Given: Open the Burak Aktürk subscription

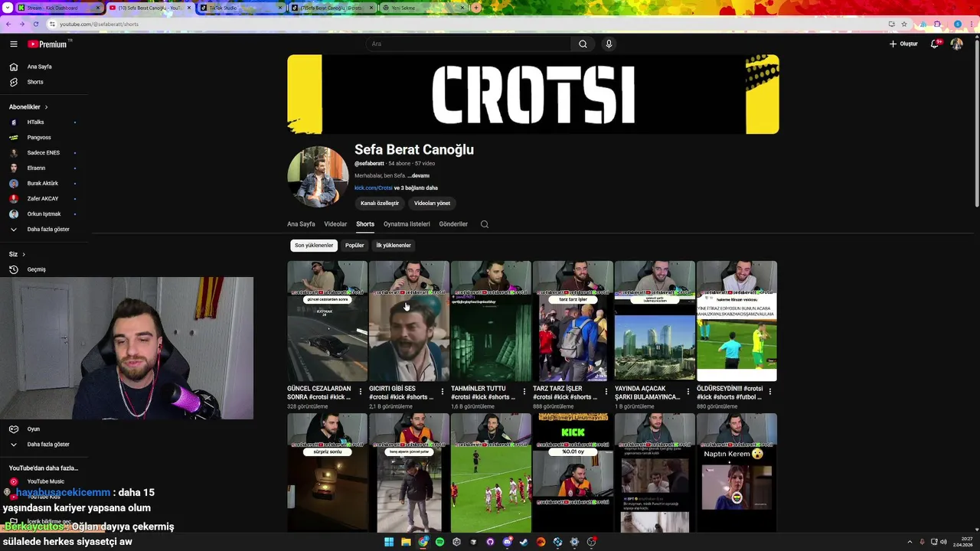Looking at the screenshot, I should pyautogui.click(x=42, y=184).
